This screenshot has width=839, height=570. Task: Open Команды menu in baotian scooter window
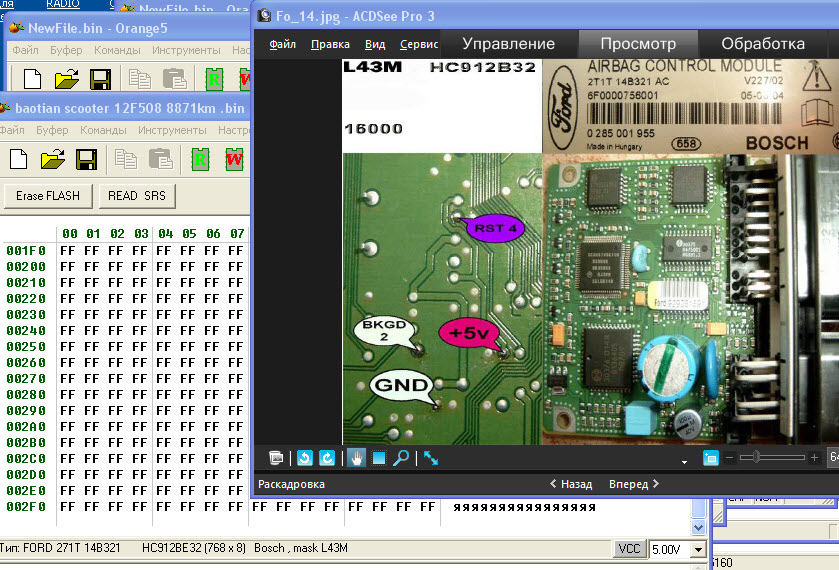coord(103,130)
